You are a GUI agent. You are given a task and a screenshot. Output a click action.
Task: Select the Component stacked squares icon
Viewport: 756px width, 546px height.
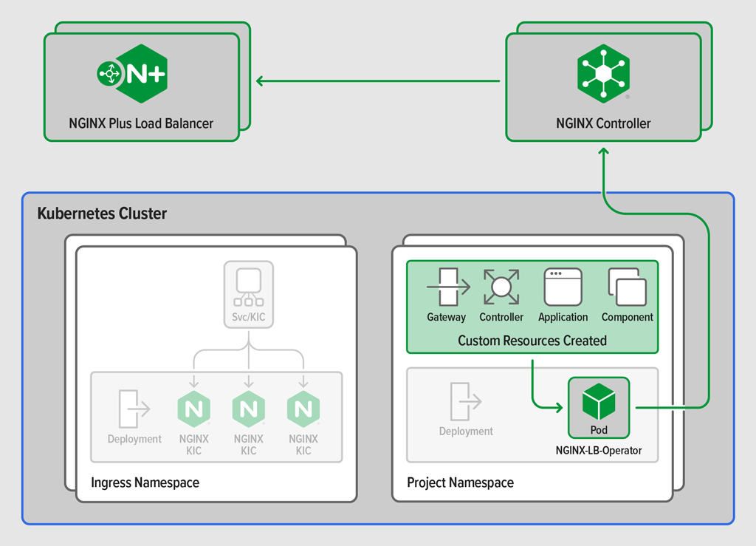(x=628, y=287)
